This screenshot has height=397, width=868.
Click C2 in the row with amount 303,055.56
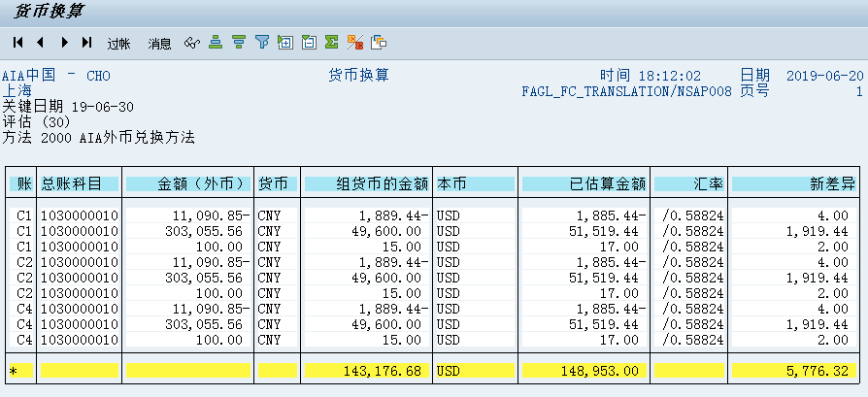(x=25, y=278)
